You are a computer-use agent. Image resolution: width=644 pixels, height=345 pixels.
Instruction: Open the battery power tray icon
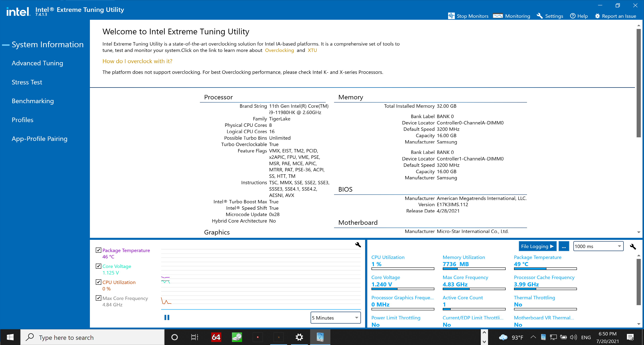[563, 337]
